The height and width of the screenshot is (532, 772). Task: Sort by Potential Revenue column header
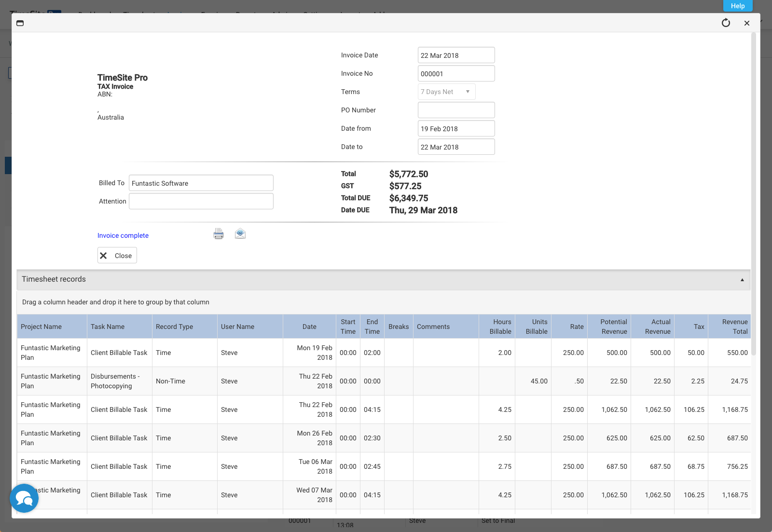click(609, 327)
